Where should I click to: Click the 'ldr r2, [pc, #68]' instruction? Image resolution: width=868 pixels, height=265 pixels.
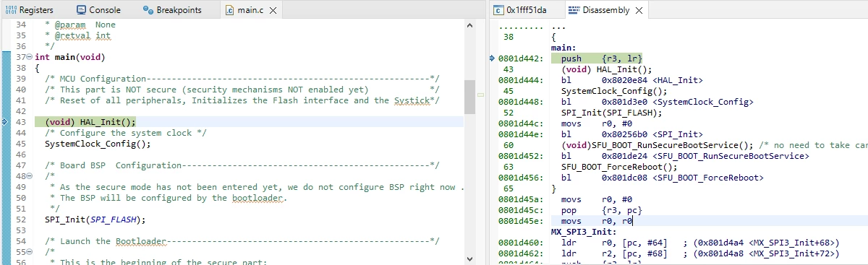point(700,253)
